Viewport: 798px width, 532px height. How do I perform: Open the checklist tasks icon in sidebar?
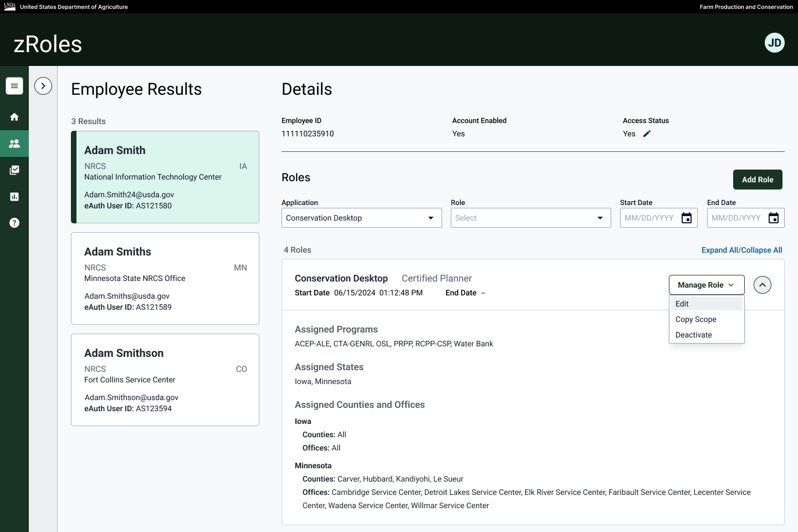click(14, 170)
